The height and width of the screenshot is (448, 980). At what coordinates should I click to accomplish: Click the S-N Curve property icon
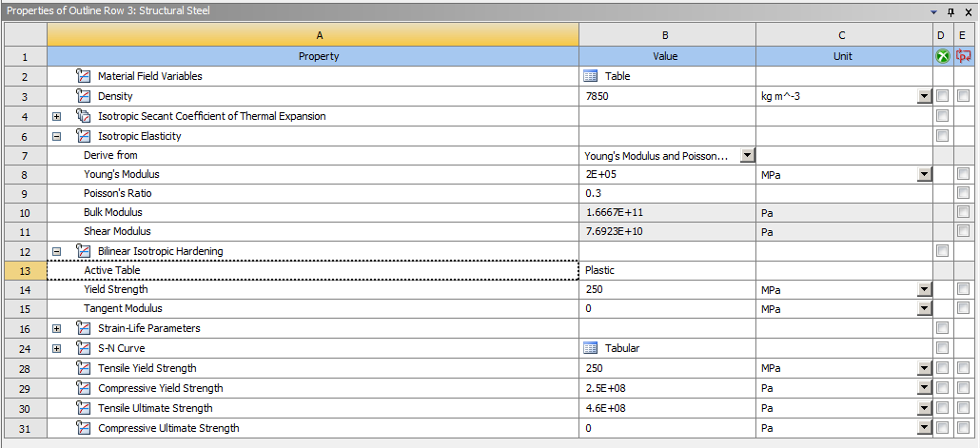tap(83, 348)
